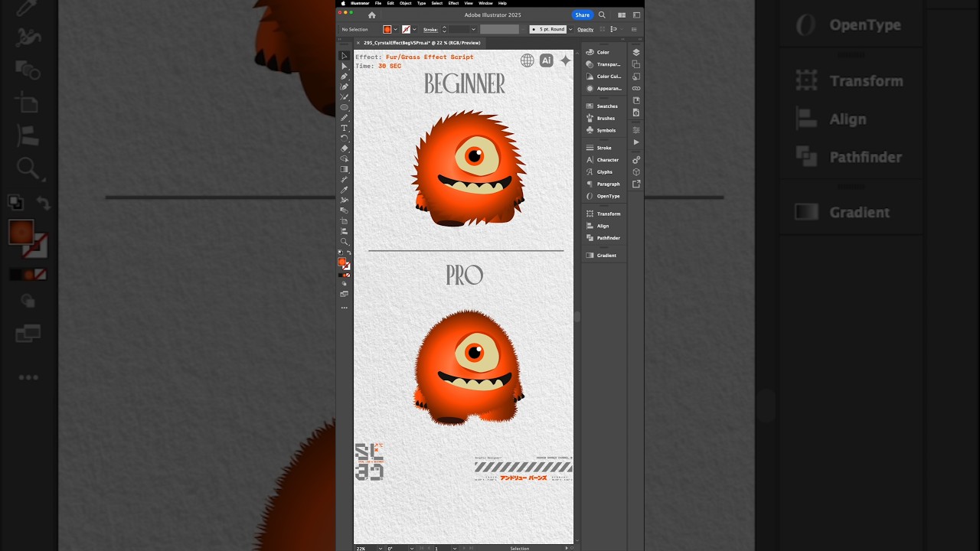Open the search magnifier in title bar
980x551 pixels.
coord(602,15)
